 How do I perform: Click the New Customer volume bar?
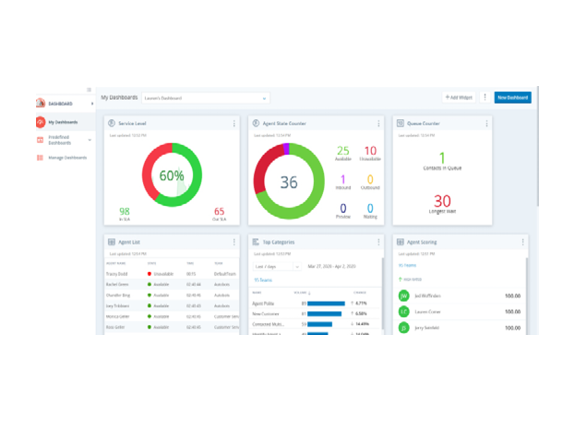[324, 314]
